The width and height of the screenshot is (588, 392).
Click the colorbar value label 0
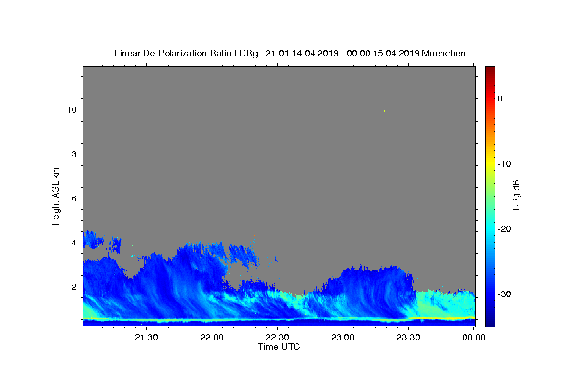coord(500,98)
